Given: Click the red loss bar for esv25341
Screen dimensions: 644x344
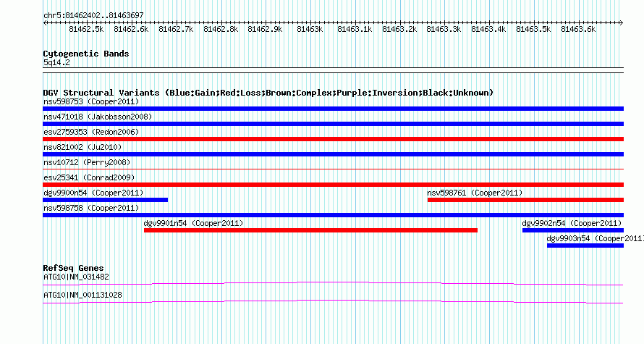Looking at the screenshot, I should tap(333, 185).
